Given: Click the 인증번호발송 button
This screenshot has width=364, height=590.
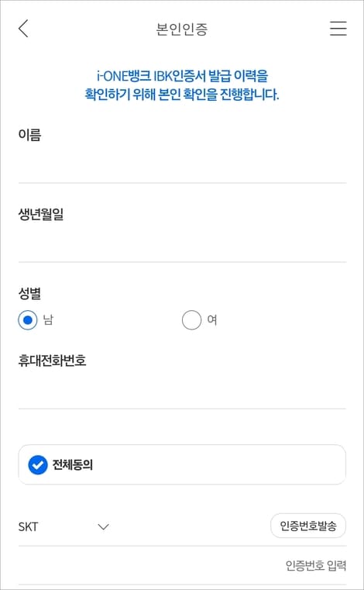Looking at the screenshot, I should (308, 526).
